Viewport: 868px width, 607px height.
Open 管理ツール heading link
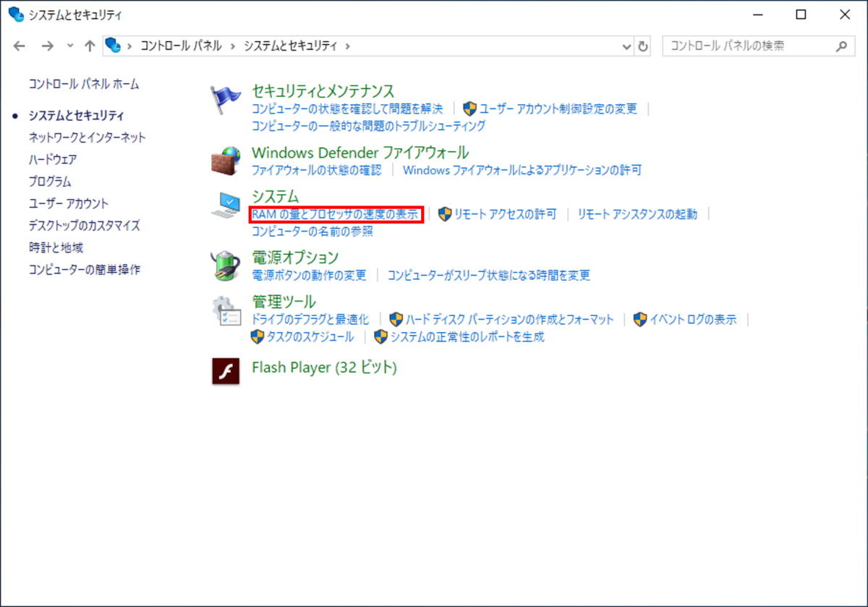284,302
